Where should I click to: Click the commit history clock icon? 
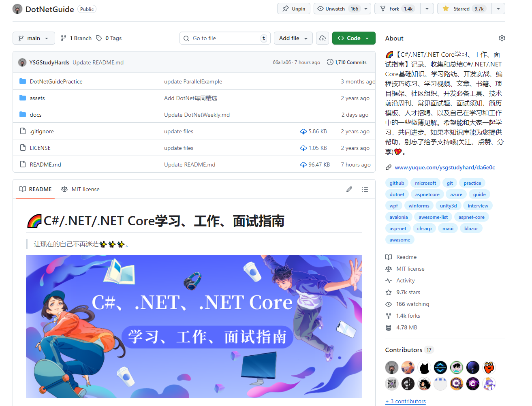pyautogui.click(x=330, y=62)
